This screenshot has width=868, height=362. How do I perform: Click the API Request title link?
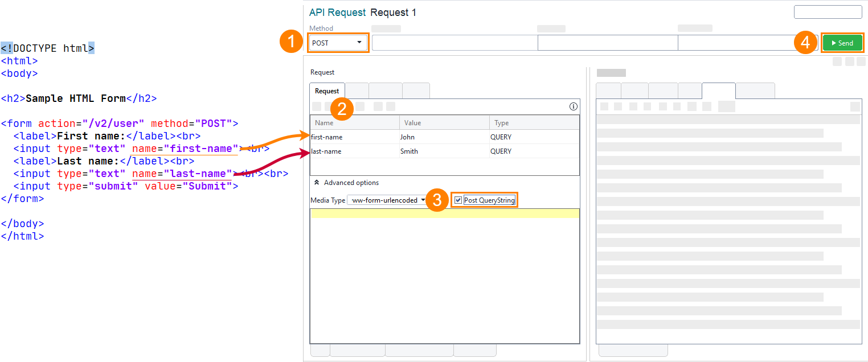click(337, 12)
